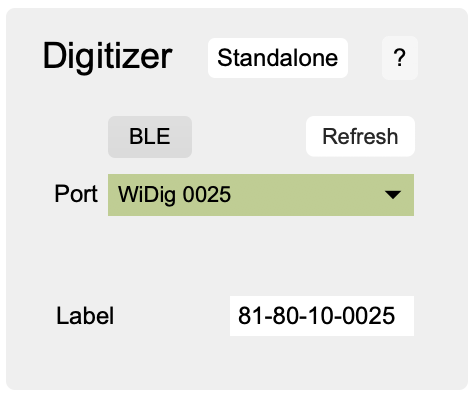Open the question mark help button
Viewport: 476px width, 396px height.
(x=400, y=58)
